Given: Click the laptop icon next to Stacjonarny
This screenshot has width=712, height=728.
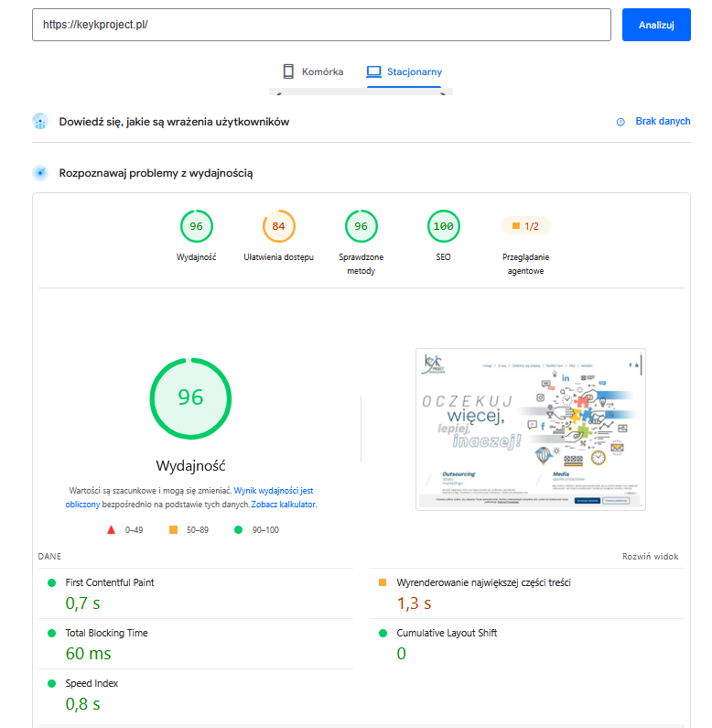Looking at the screenshot, I should point(373,71).
